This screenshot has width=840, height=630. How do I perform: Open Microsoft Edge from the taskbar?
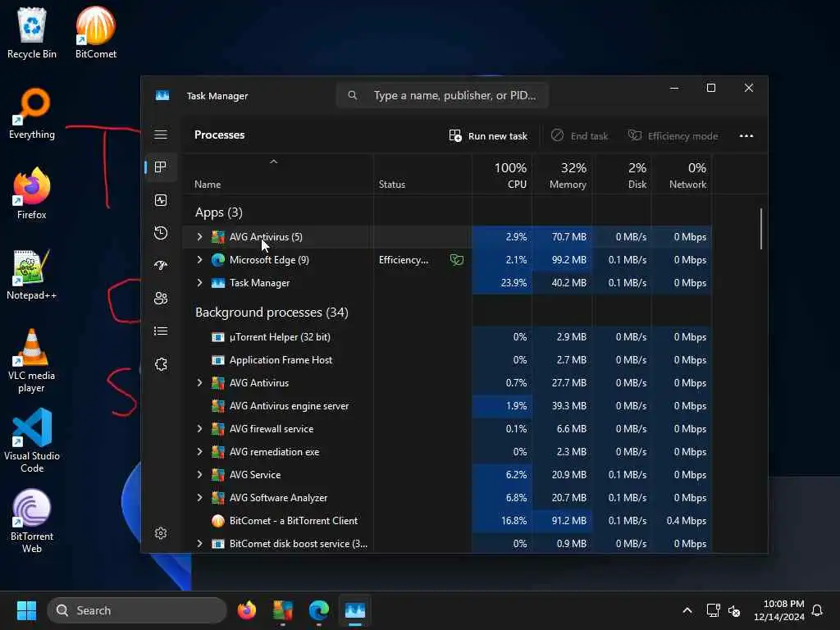(x=319, y=610)
